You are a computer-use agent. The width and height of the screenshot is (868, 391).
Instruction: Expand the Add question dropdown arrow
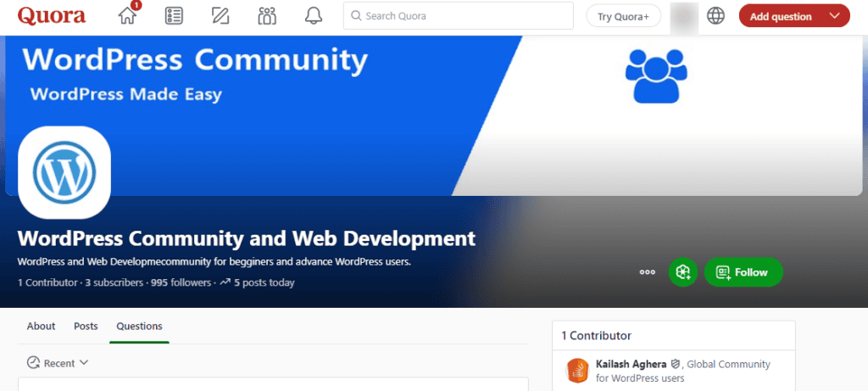point(835,16)
